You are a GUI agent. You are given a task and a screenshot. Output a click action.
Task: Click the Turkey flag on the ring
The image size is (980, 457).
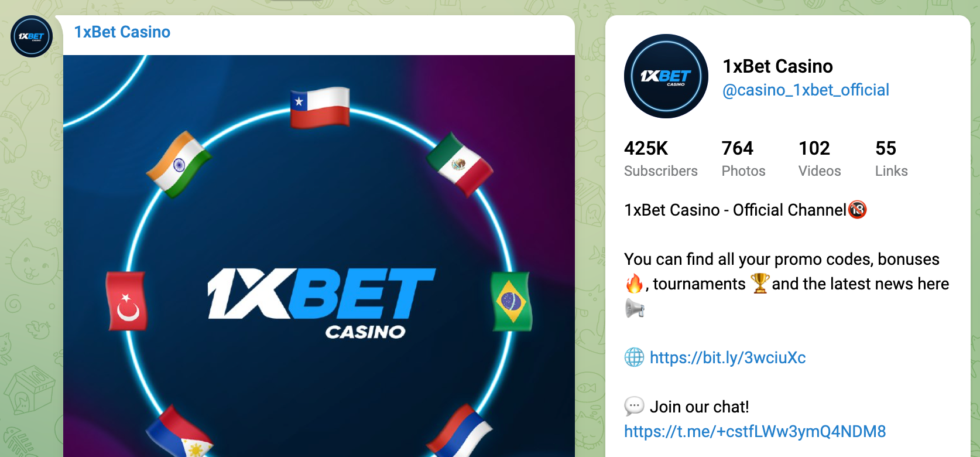[x=126, y=301]
